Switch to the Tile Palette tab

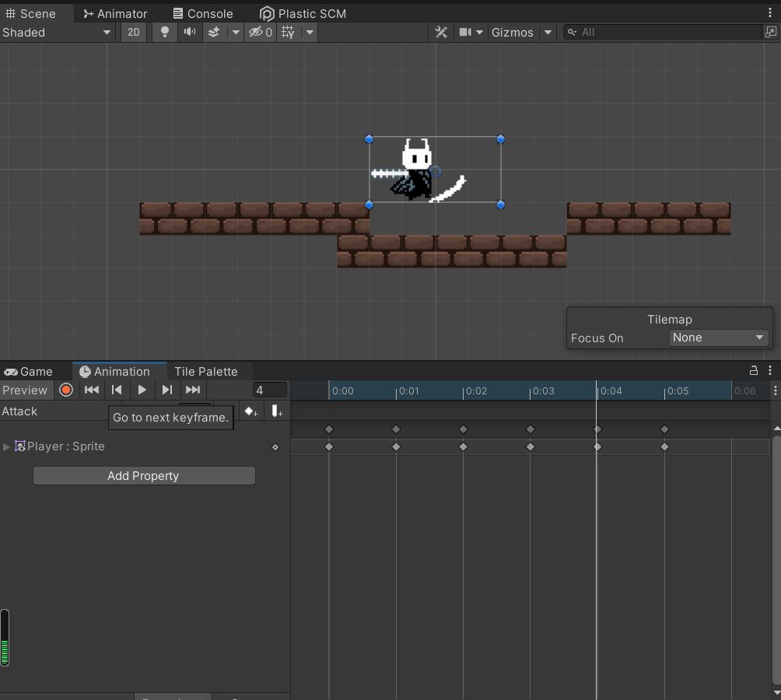205,372
